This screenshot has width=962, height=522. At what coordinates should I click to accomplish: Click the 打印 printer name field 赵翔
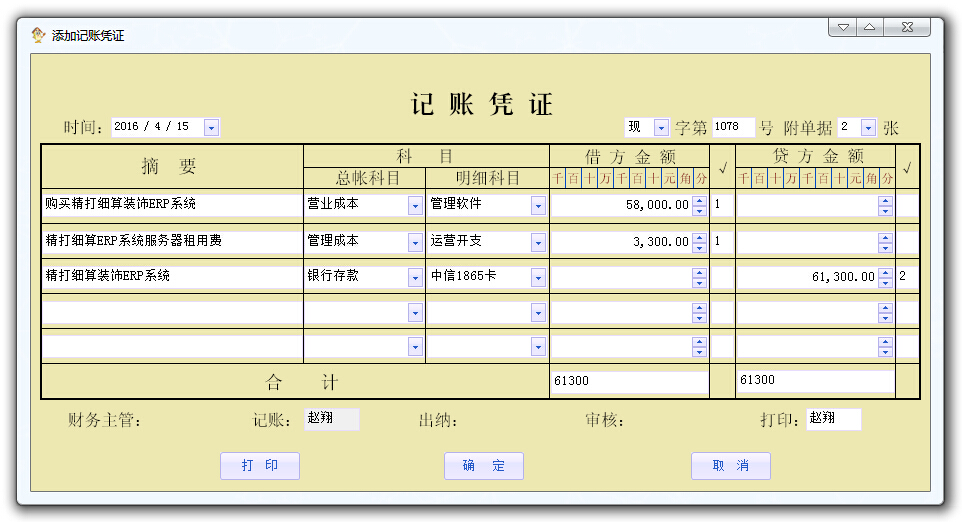(833, 419)
